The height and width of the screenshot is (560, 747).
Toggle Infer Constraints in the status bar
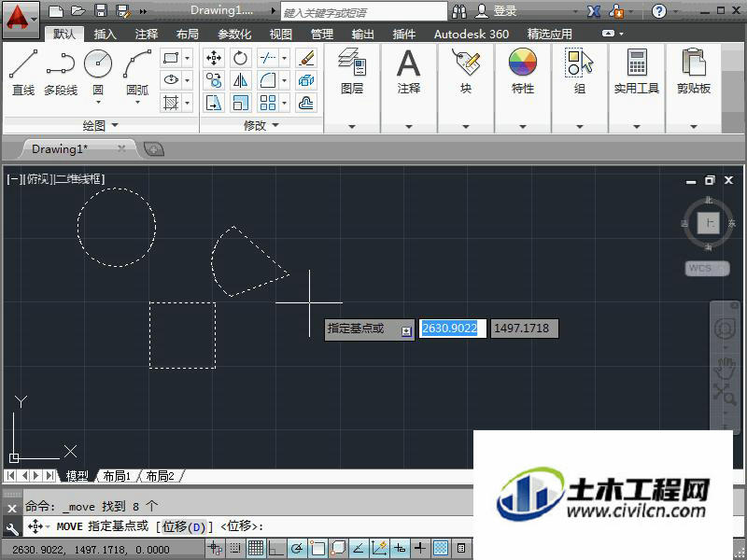coord(216,548)
